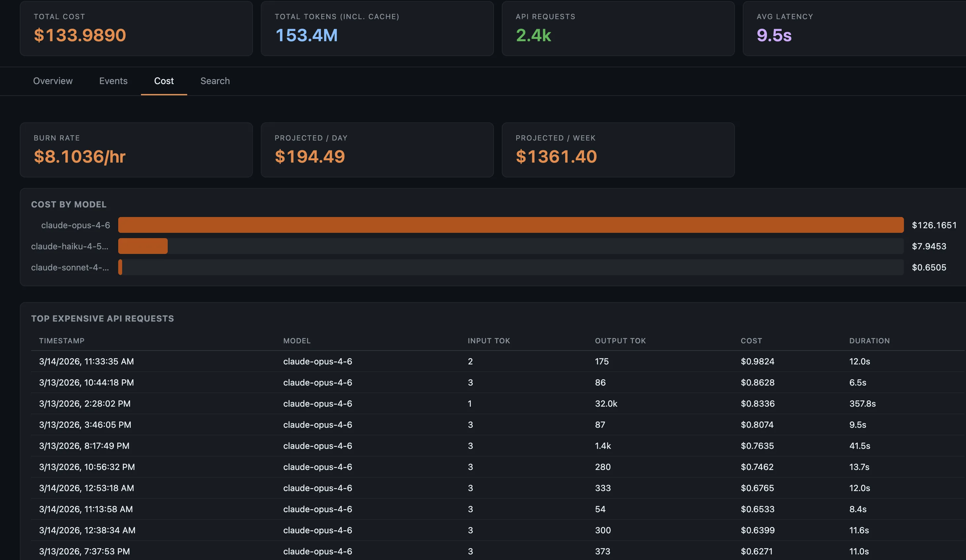The width and height of the screenshot is (966, 560).
Task: Click the Total Cost stat card
Action: [x=136, y=29]
